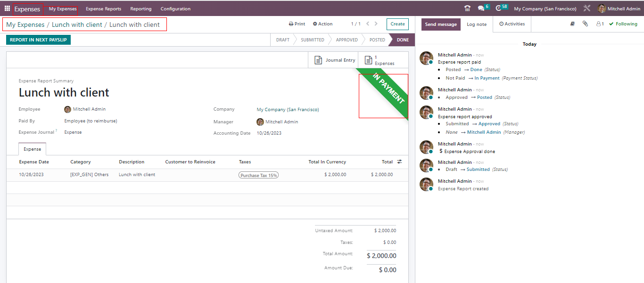
Task: Click the phone VoIP icon
Action: 467,8
